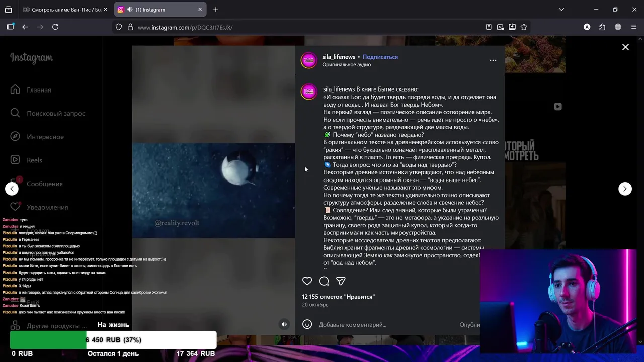Open the browser application menu

[x=633, y=27]
